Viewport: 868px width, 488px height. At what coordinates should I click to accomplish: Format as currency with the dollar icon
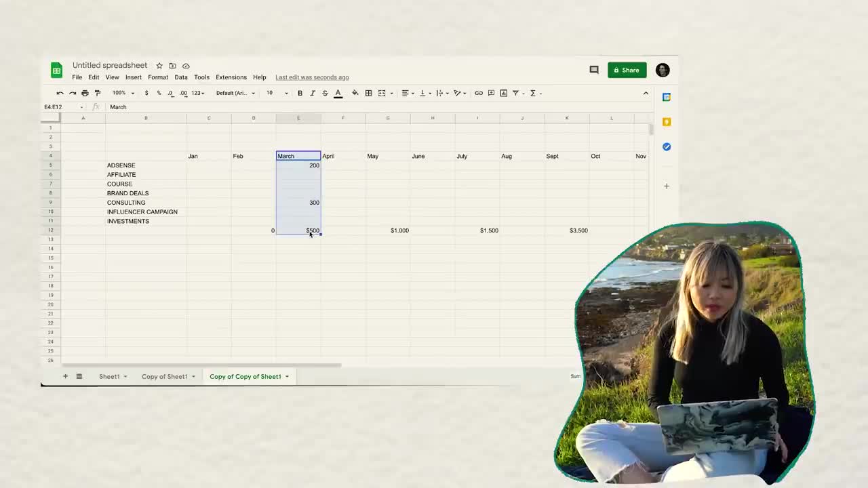(x=146, y=93)
